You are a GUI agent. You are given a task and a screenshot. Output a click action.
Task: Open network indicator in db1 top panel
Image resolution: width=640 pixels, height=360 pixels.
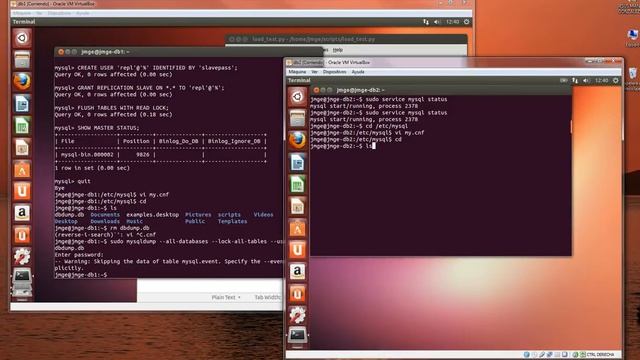pyautogui.click(x=426, y=22)
